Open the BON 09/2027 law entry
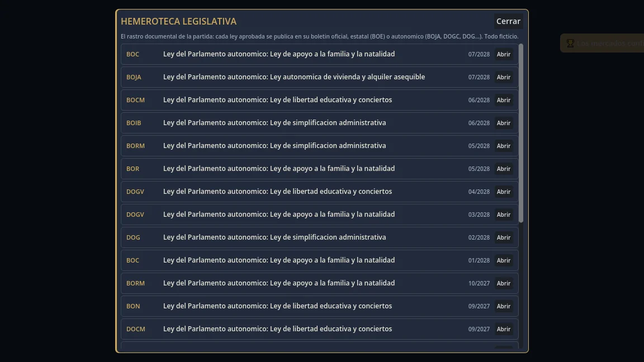644x362 pixels. click(504, 306)
